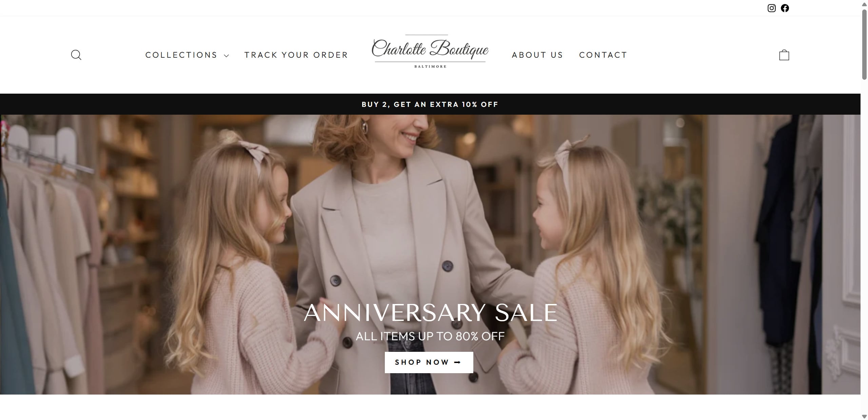868x420 pixels.
Task: Click the scrollbar up arrow
Action: coord(864,3)
